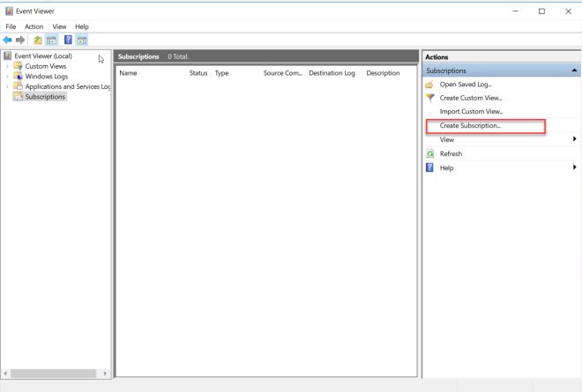Open the Help submenu arrow in Actions
The image size is (582, 392).
pyautogui.click(x=575, y=167)
